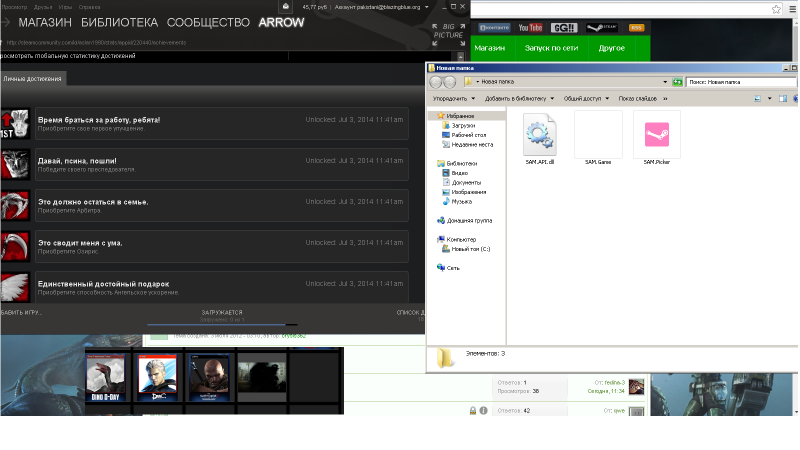Click the Dino D-Day trading card thumbnail

point(105,377)
